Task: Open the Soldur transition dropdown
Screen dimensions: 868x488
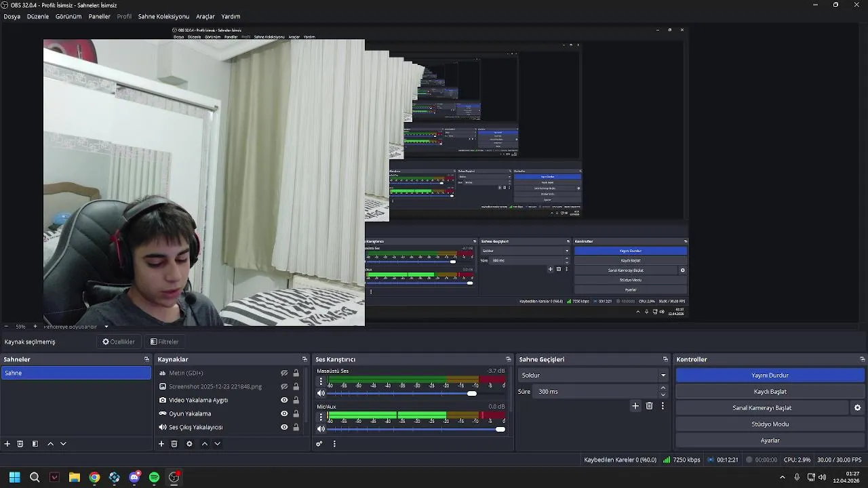Action: 594,375
